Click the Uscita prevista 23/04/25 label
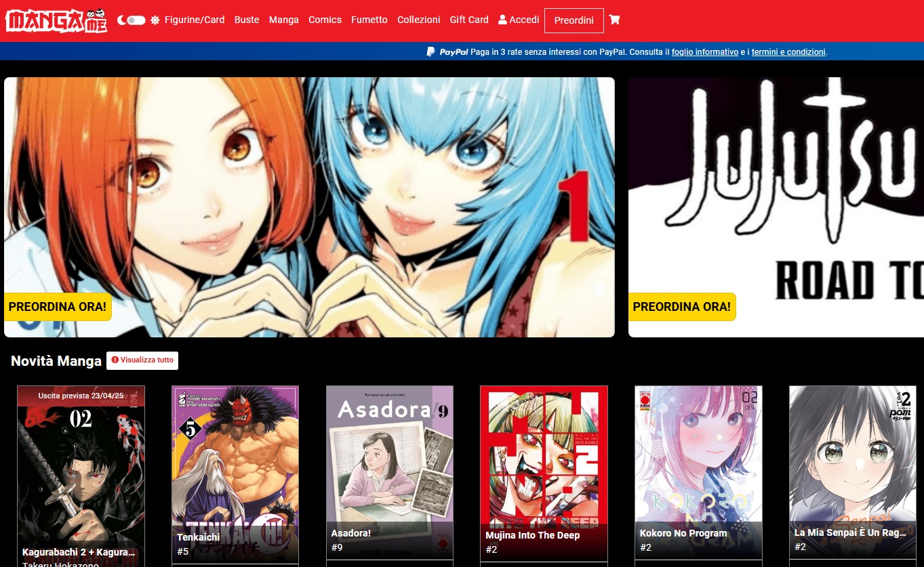 click(x=81, y=396)
